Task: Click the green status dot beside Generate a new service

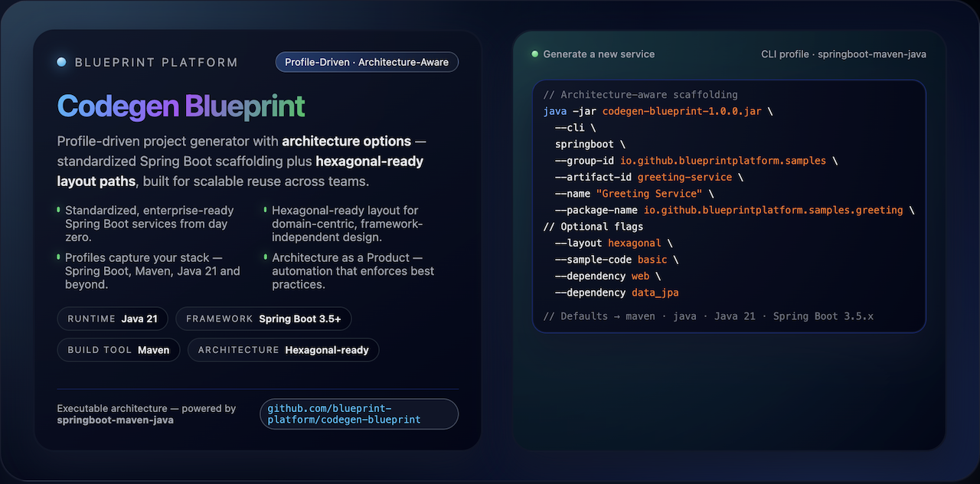Action: 534,54
